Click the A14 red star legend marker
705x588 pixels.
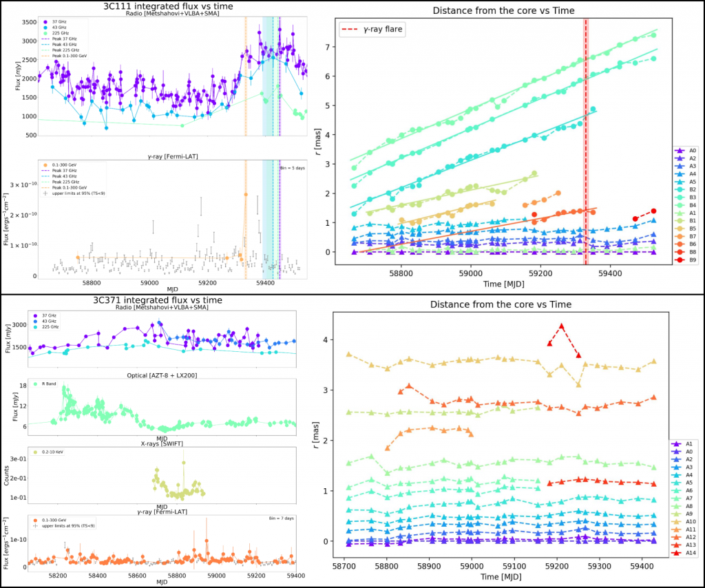675,554
